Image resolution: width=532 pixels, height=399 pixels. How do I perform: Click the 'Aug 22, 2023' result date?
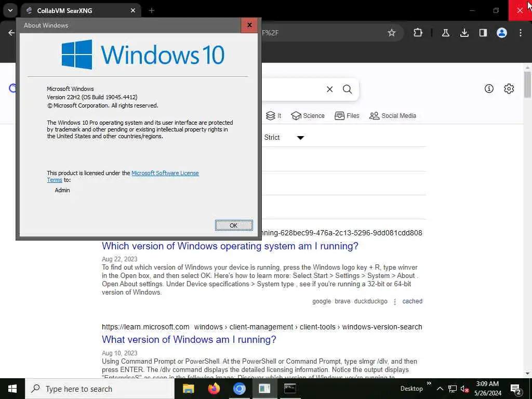coord(119,259)
